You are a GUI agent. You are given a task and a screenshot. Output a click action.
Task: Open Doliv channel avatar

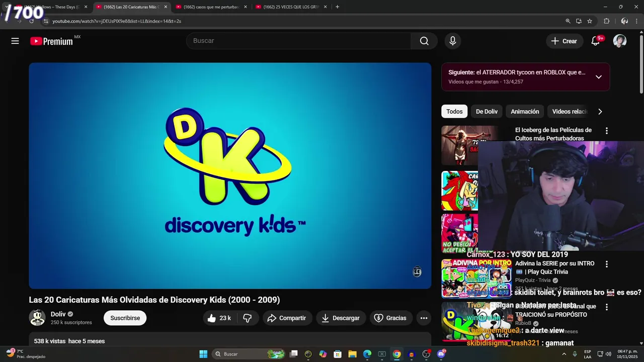tap(37, 318)
